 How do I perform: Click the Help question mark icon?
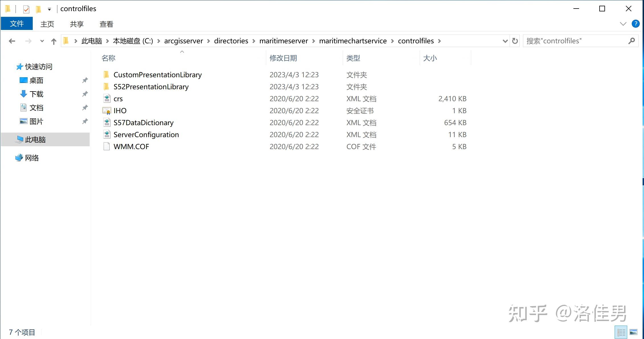coord(635,24)
